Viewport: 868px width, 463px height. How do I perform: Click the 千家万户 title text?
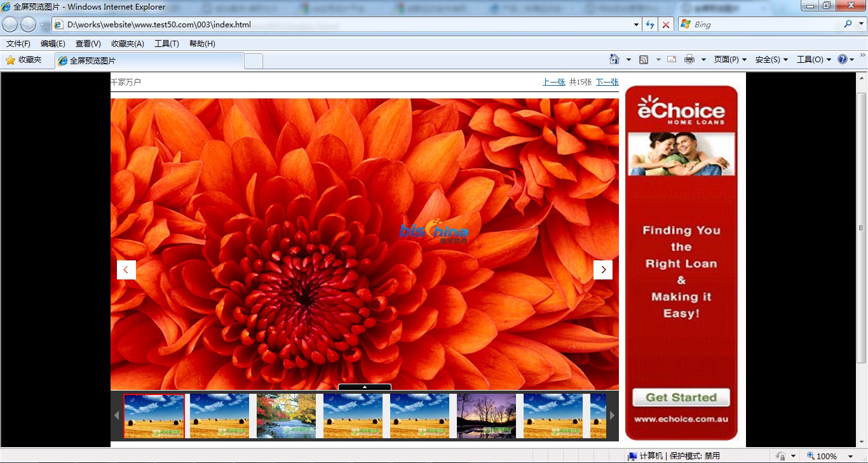[126, 82]
